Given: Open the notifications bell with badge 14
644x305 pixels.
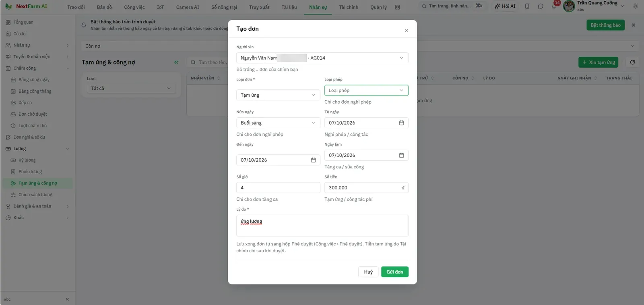Looking at the screenshot, I should pyautogui.click(x=554, y=6).
